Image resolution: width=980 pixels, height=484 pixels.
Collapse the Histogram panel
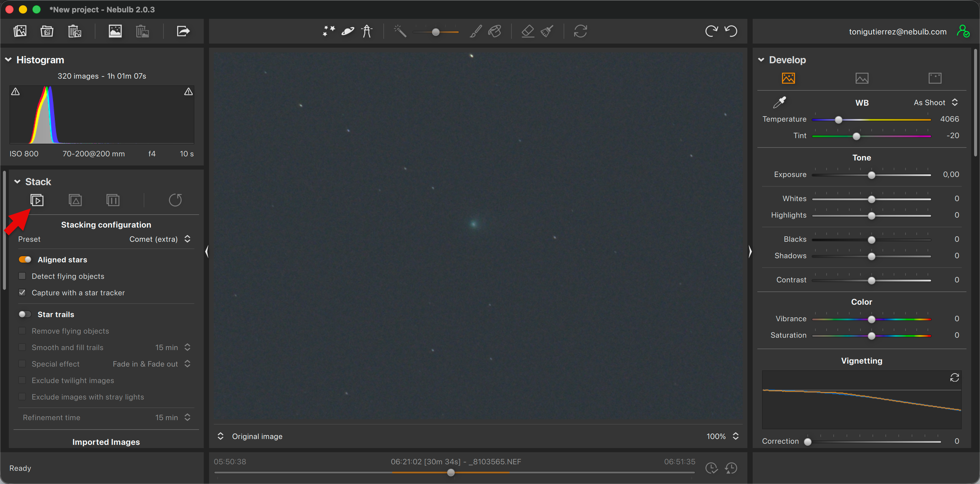point(8,60)
